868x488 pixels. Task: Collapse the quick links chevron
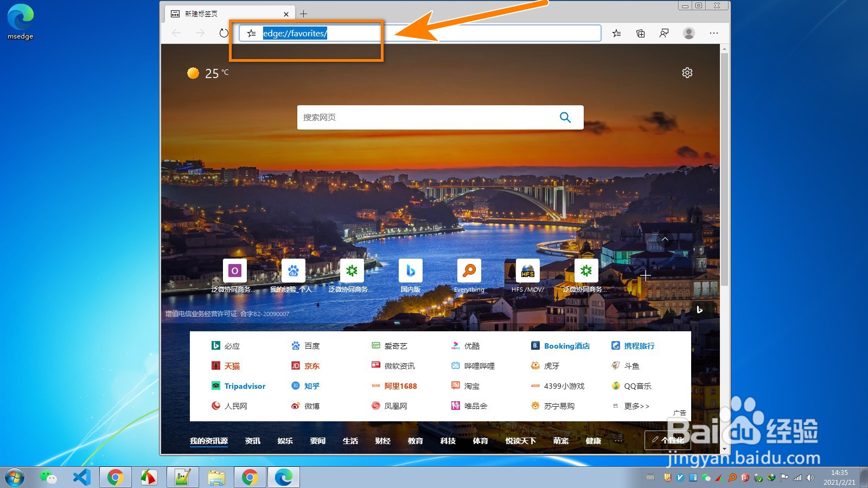665,239
